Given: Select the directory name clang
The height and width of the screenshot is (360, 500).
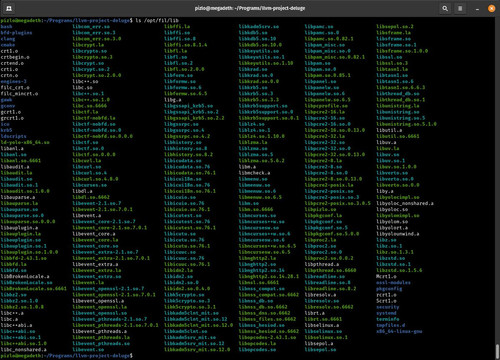Looking at the screenshot, I should pyautogui.click(x=8, y=39).
